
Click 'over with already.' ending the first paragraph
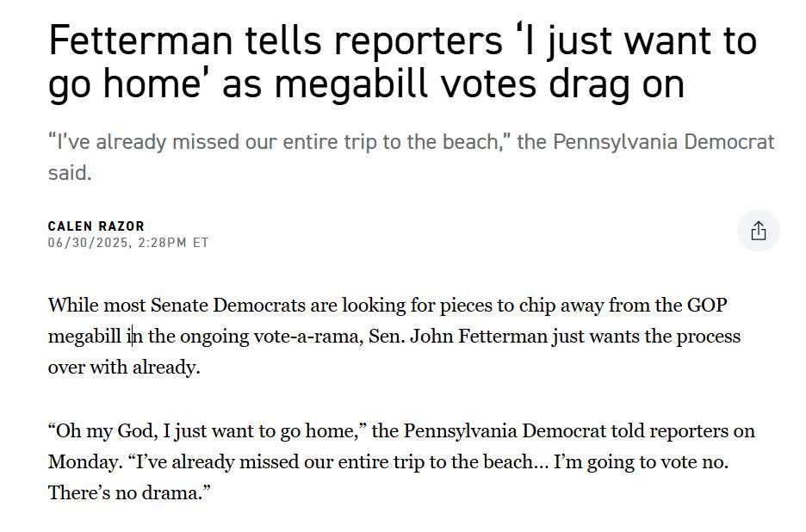[124, 368]
